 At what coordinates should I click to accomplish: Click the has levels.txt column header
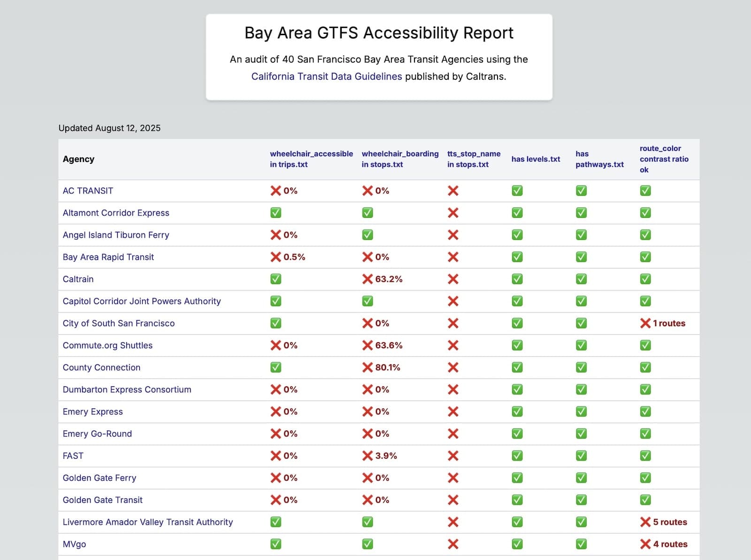(x=536, y=159)
